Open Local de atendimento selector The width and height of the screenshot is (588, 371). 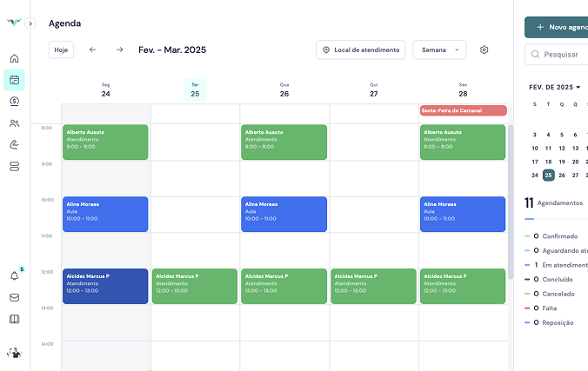point(360,50)
